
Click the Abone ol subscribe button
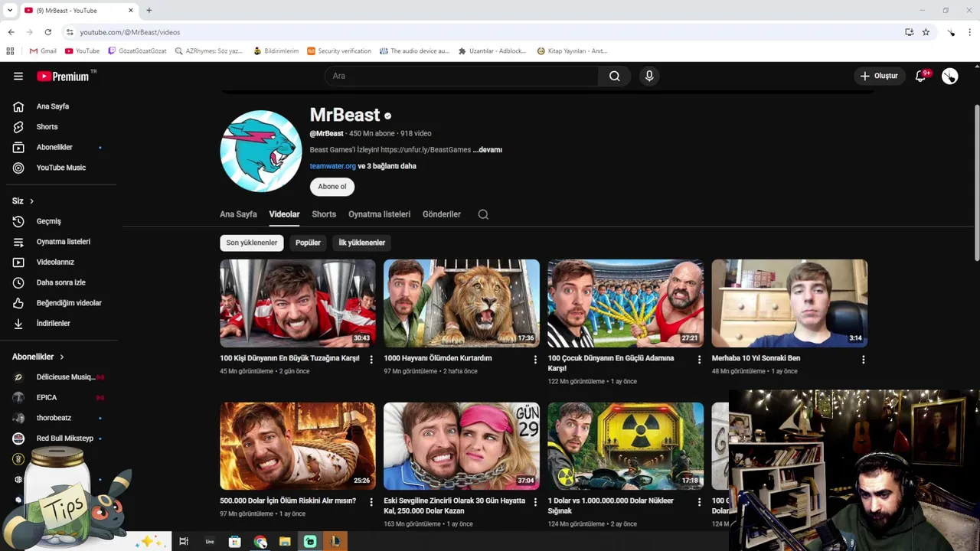[x=332, y=187]
